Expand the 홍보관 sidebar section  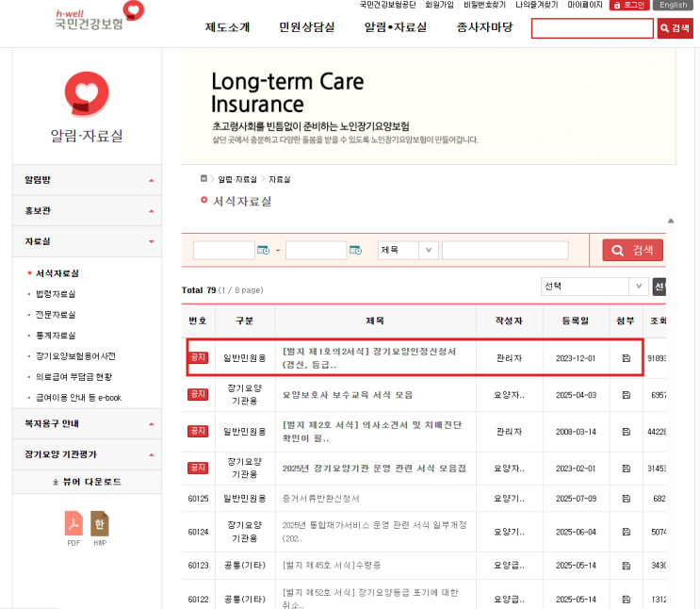click(87, 211)
